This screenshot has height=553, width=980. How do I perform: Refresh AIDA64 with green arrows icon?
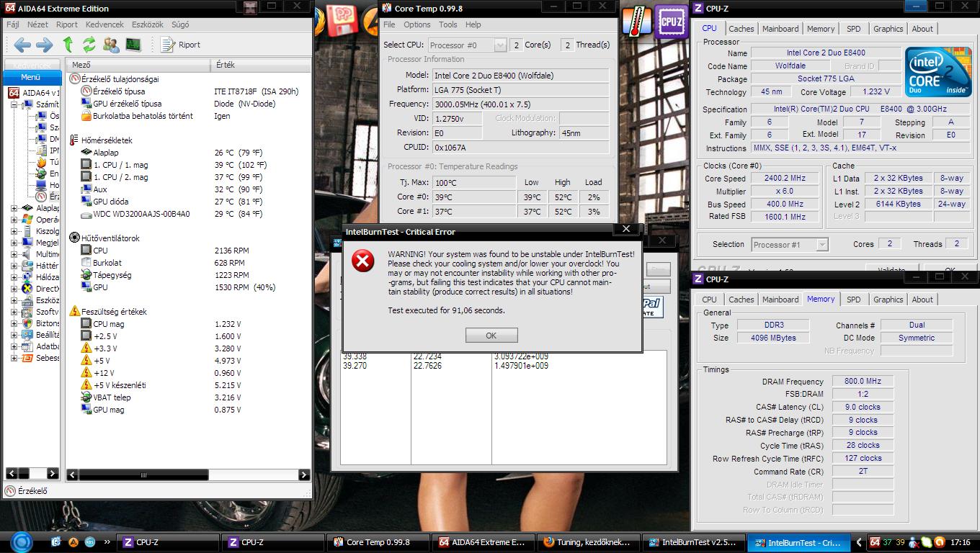(89, 45)
